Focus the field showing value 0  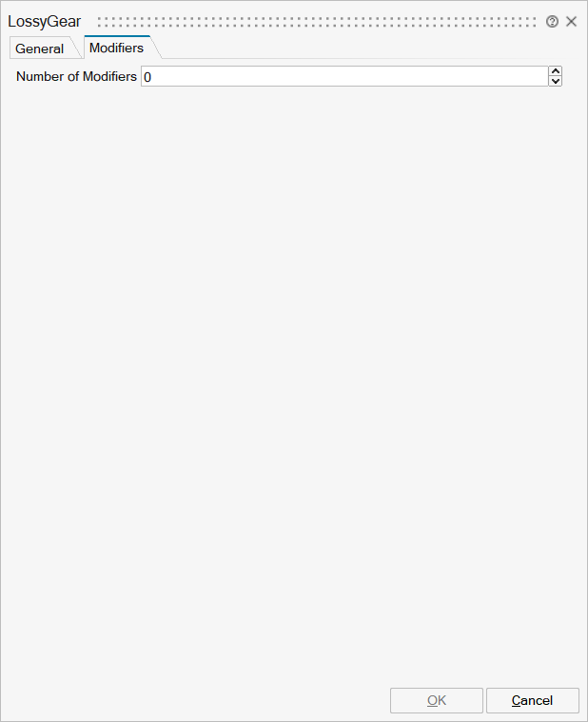344,76
